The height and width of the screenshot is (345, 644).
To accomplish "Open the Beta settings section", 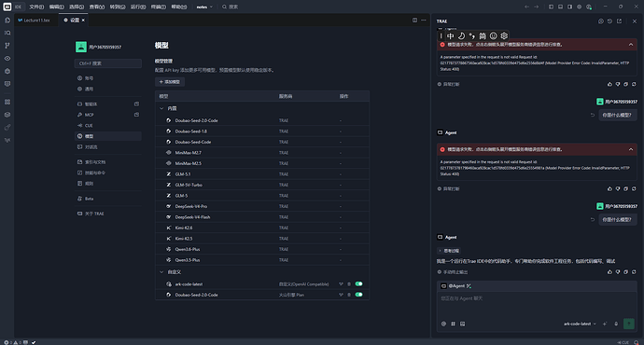I will point(108,199).
